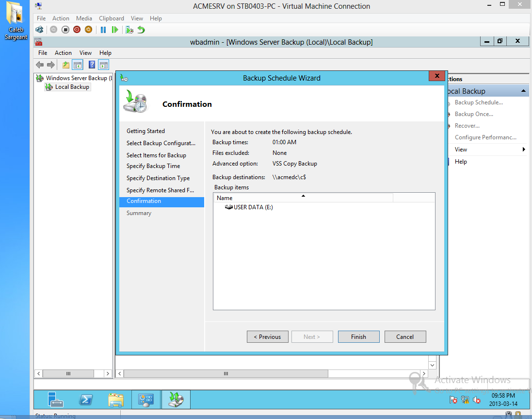Click Configure Performance in Actions pane
This screenshot has height=419, width=532.
[x=485, y=137]
